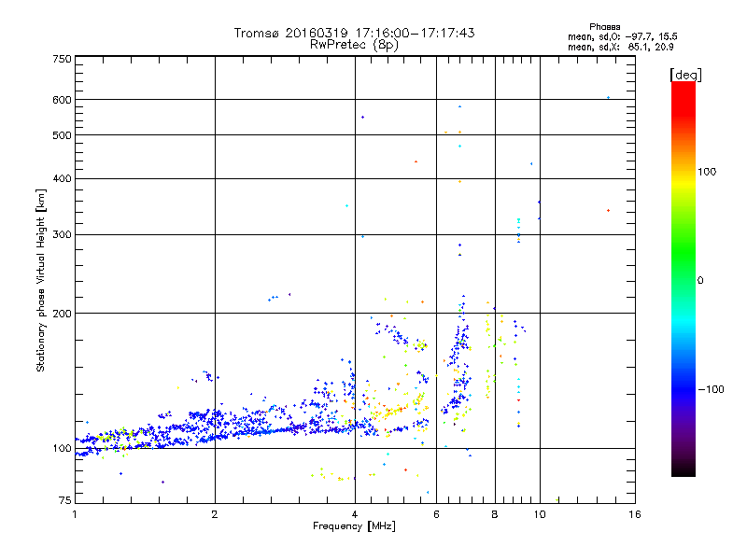The height and width of the screenshot is (560, 747).
Task: Click y-axis tick label '400'
Action: pyautogui.click(x=62, y=178)
